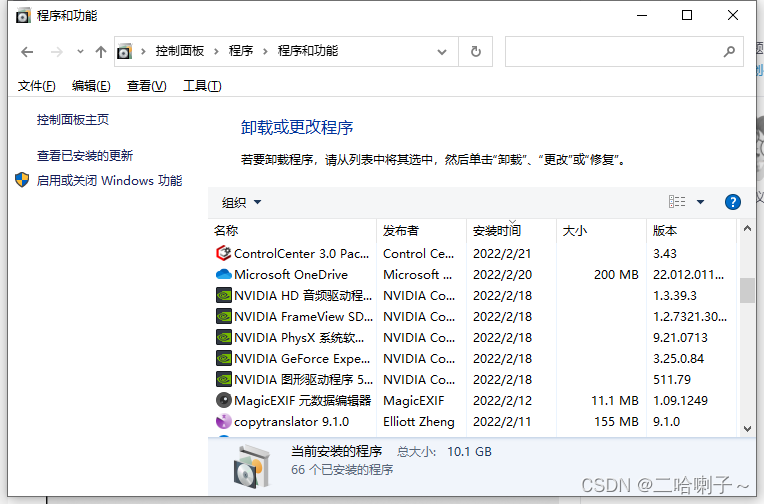
Task: Click the address bar Control Panel icon
Action: click(125, 51)
